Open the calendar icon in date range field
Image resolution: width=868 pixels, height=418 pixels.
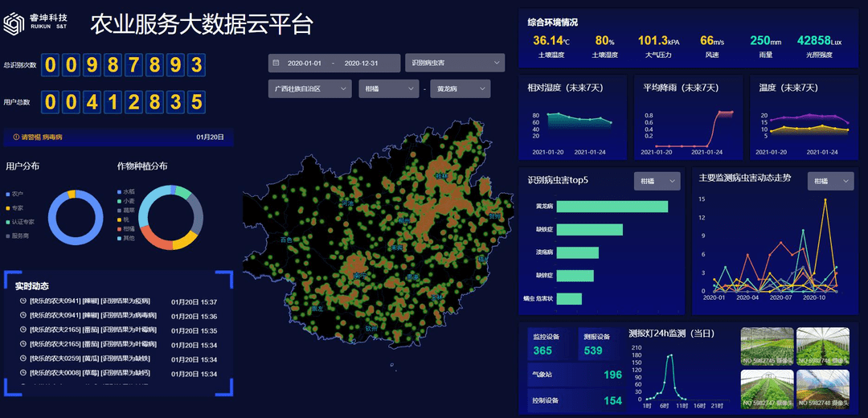coord(276,64)
